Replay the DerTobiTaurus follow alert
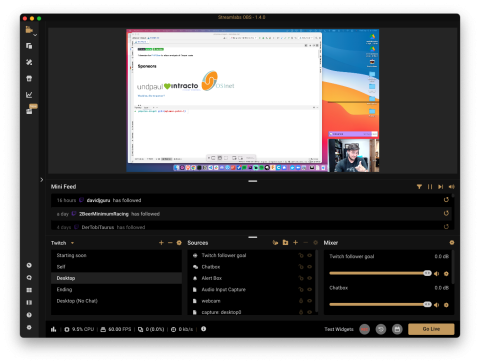Image resolution: width=480 pixels, height=364 pixels. click(x=446, y=227)
